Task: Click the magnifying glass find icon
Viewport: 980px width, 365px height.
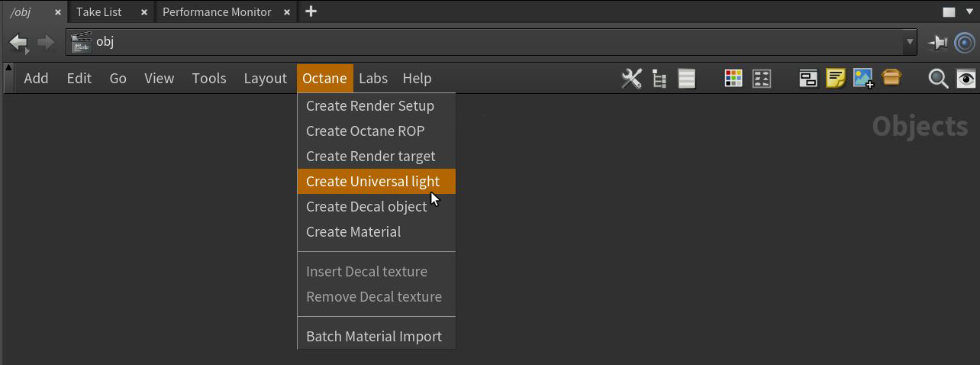Action: coord(938,79)
